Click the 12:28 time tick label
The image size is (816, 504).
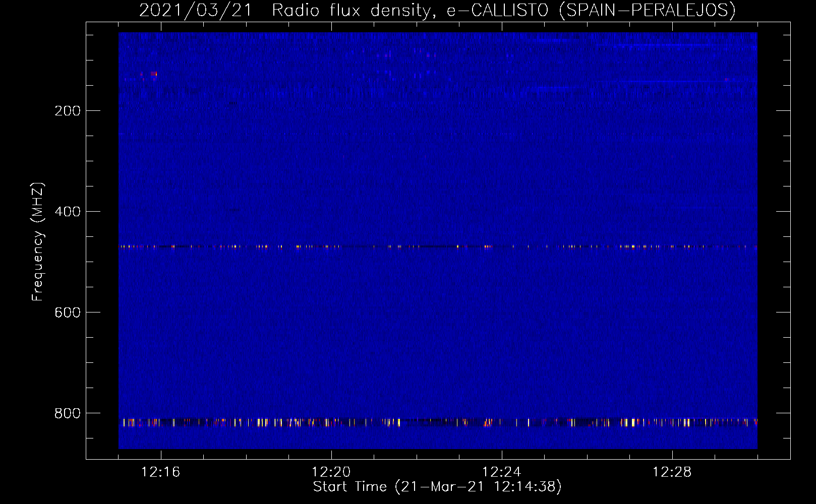(672, 472)
